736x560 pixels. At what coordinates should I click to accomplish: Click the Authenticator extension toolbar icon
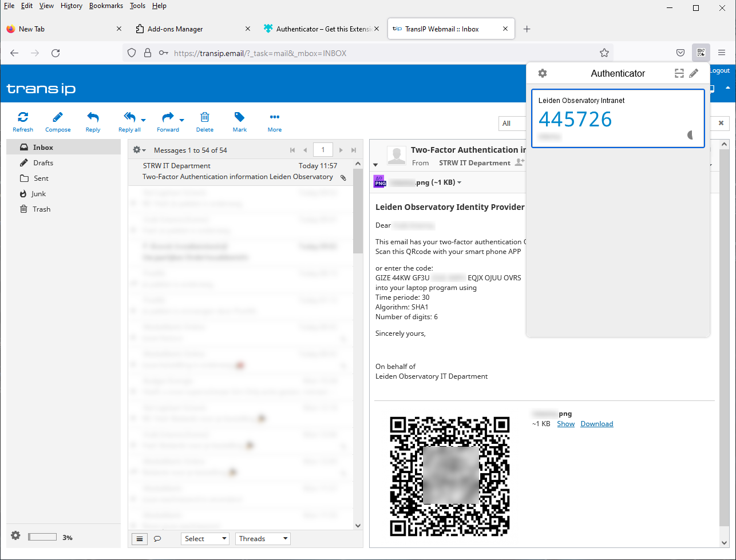point(701,53)
